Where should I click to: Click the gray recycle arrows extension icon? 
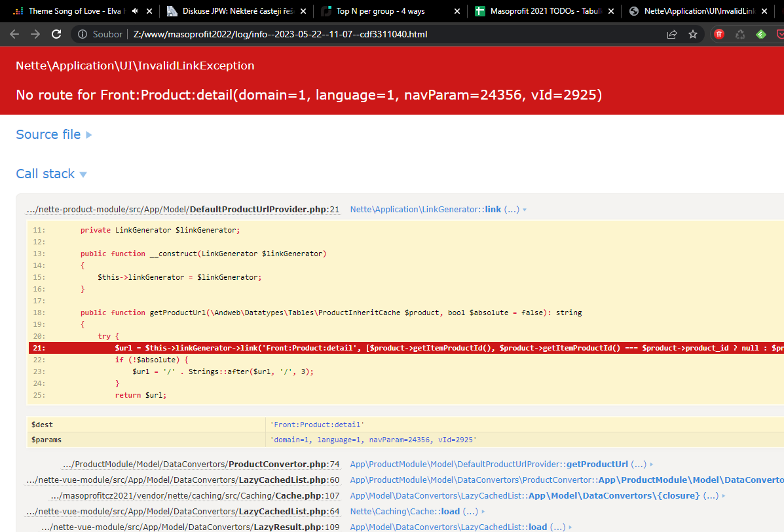click(x=740, y=34)
